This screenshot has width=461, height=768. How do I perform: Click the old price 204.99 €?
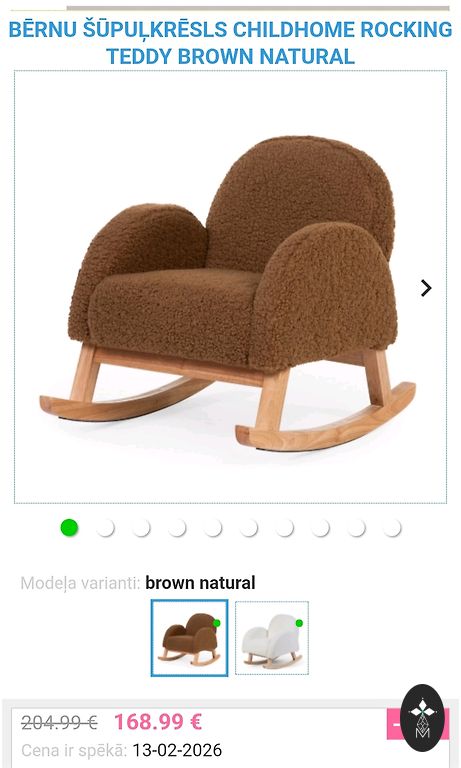59,722
